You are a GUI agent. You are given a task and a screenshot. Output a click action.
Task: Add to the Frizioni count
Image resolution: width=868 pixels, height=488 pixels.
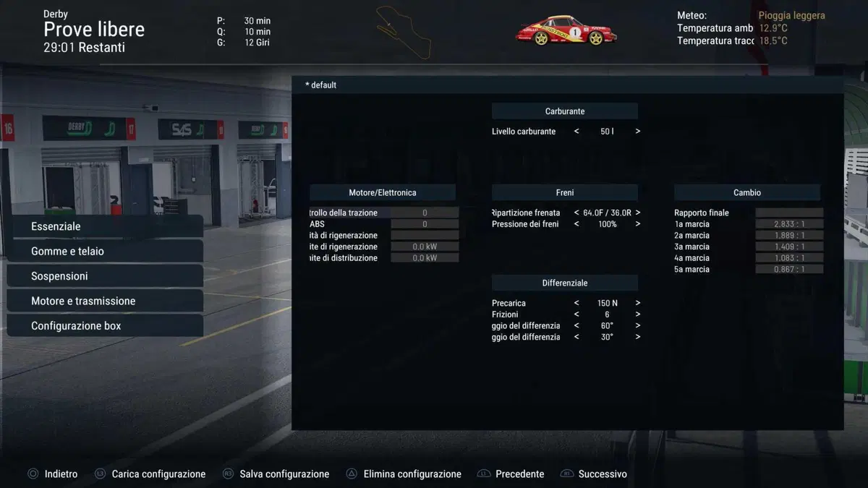coord(637,314)
